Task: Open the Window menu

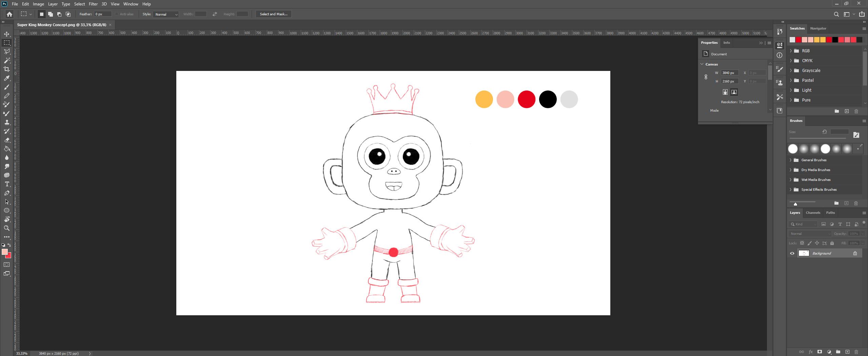Action: [131, 4]
